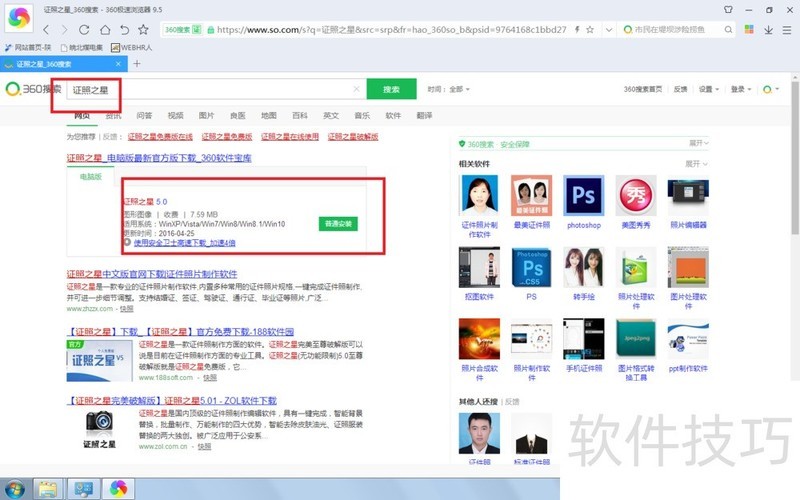Viewport: 800px width, 500px height.
Task: Switch to the 视频 search tab
Action: [175, 115]
